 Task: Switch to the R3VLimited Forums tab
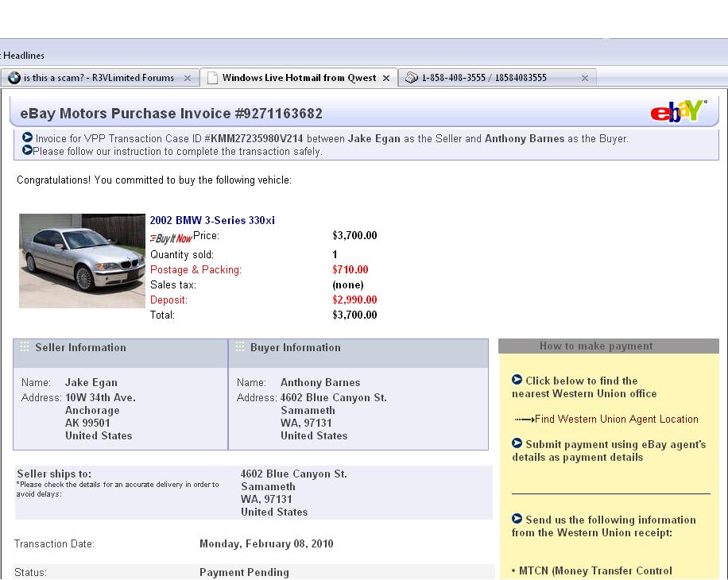coord(100,78)
